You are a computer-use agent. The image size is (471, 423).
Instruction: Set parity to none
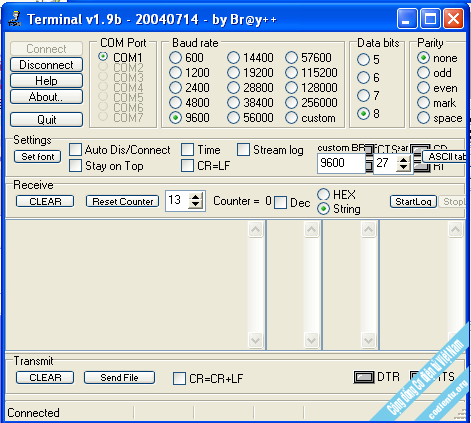pos(423,58)
